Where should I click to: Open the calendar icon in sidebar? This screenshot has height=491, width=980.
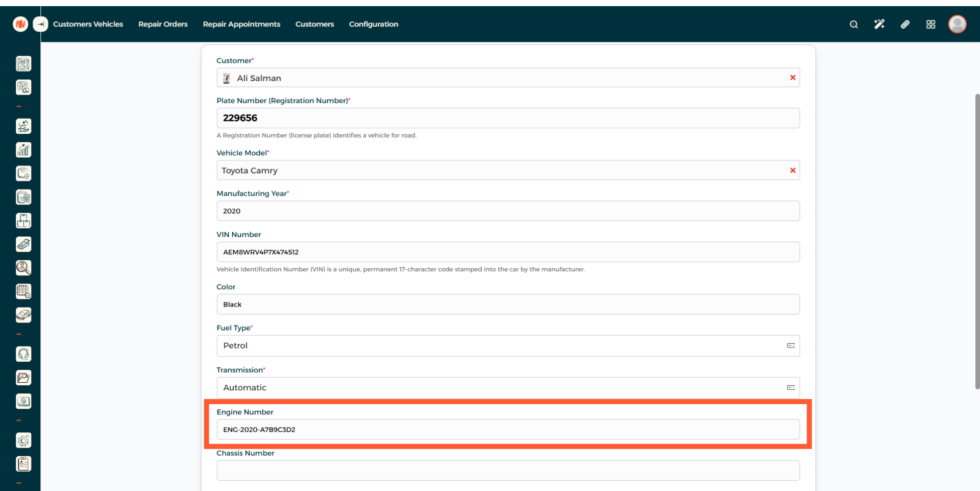tap(23, 291)
